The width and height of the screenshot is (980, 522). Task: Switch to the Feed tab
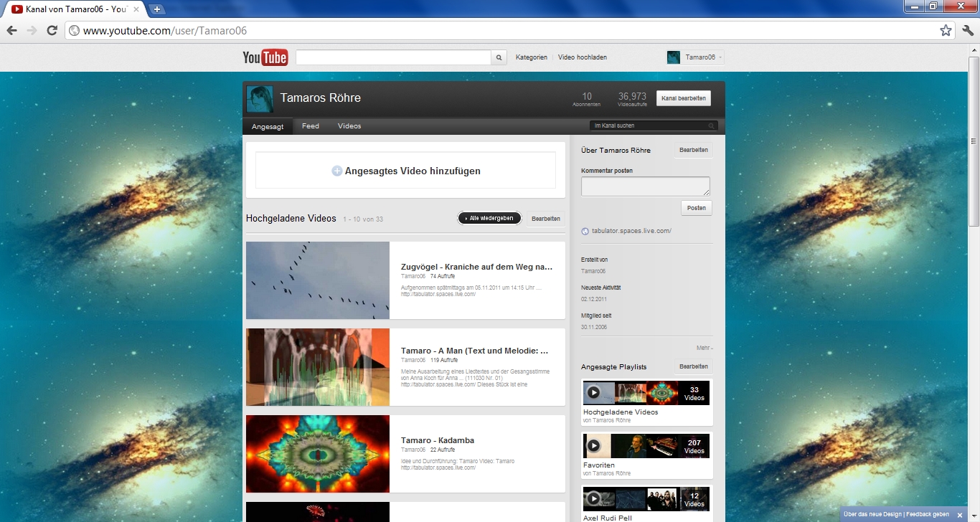311,126
